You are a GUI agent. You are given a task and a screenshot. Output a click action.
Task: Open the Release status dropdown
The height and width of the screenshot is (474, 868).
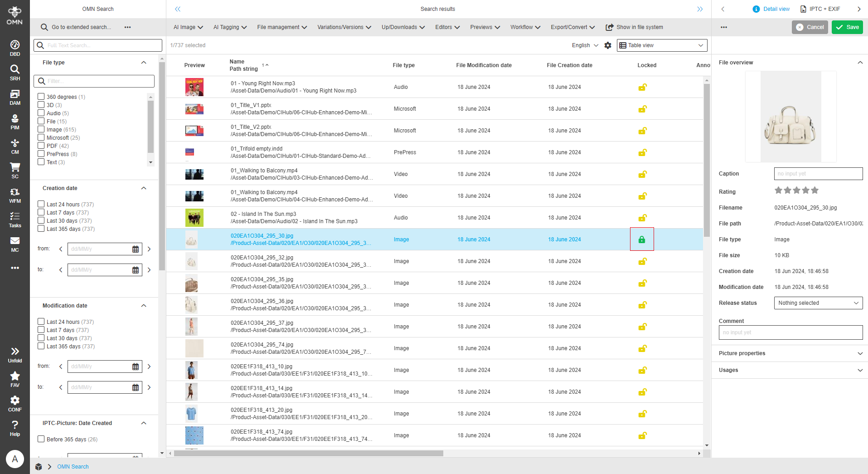pos(818,303)
